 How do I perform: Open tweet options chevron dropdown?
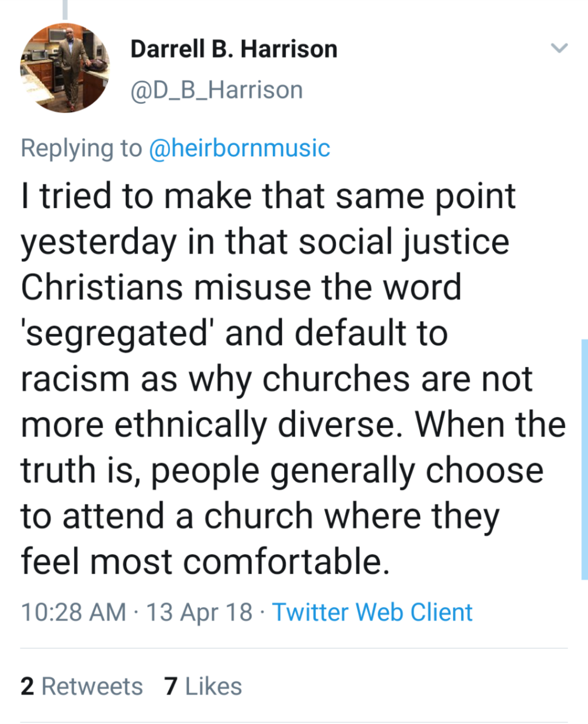coord(559,48)
